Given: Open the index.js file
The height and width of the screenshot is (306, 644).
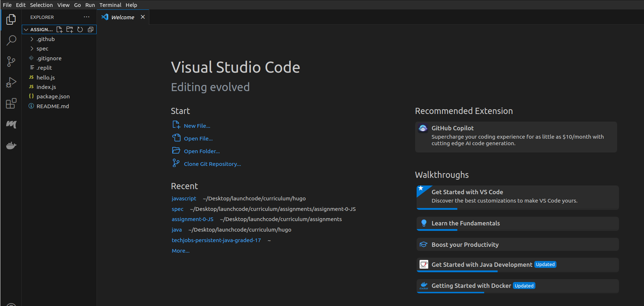Looking at the screenshot, I should [46, 87].
